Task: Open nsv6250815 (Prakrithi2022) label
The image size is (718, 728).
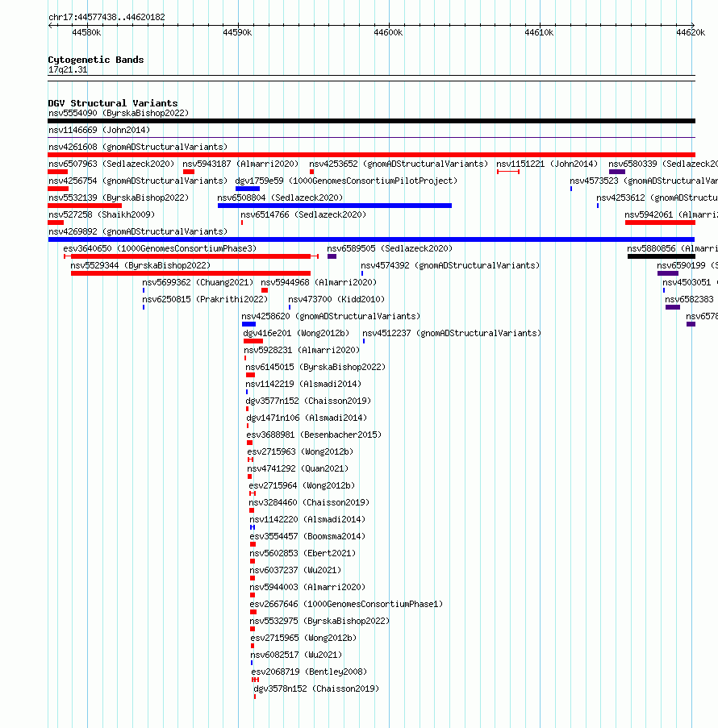Action: (x=205, y=299)
